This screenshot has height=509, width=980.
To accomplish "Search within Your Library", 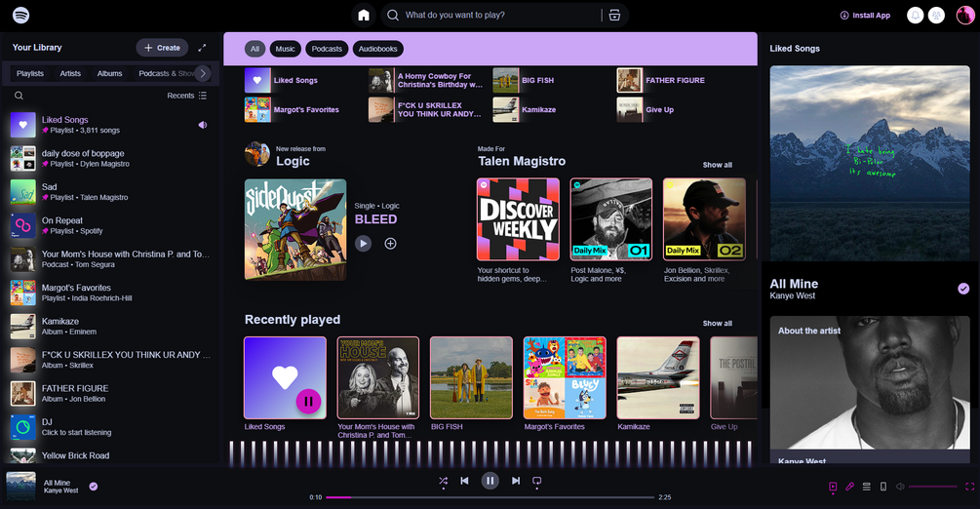I will coord(19,96).
